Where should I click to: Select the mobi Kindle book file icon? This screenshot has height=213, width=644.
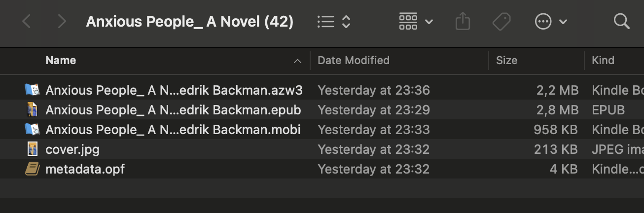(32, 129)
